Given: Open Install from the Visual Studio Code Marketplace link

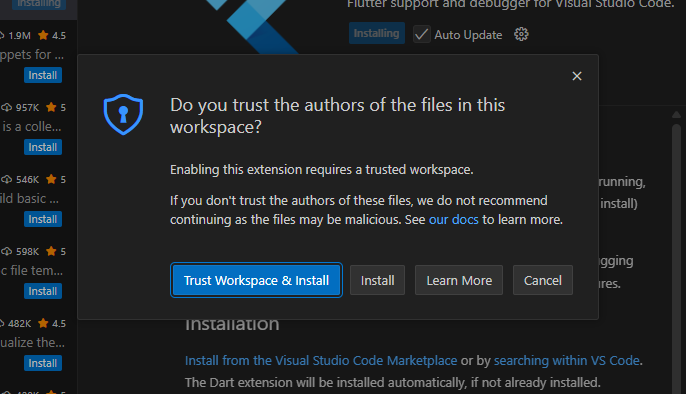Looking at the screenshot, I should [321, 361].
